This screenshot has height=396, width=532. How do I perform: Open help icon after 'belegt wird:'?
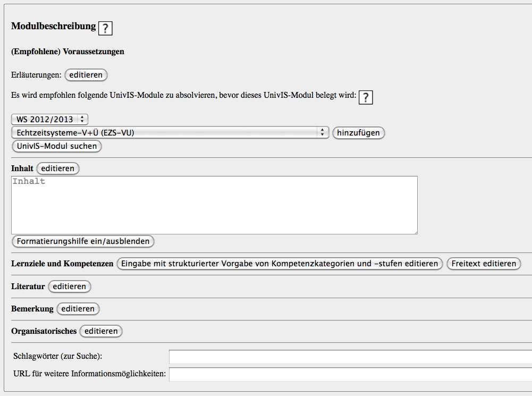pyautogui.click(x=366, y=97)
